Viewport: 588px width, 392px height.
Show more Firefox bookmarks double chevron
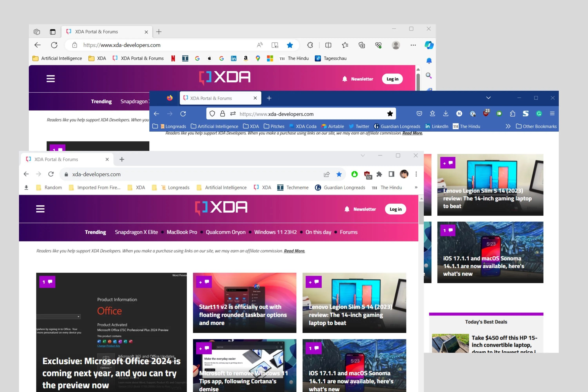click(x=508, y=126)
